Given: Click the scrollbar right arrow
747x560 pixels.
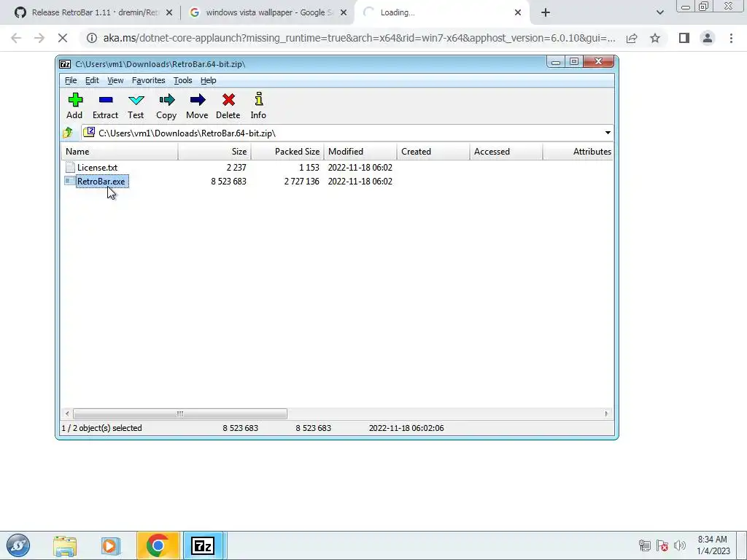Looking at the screenshot, I should [606, 414].
